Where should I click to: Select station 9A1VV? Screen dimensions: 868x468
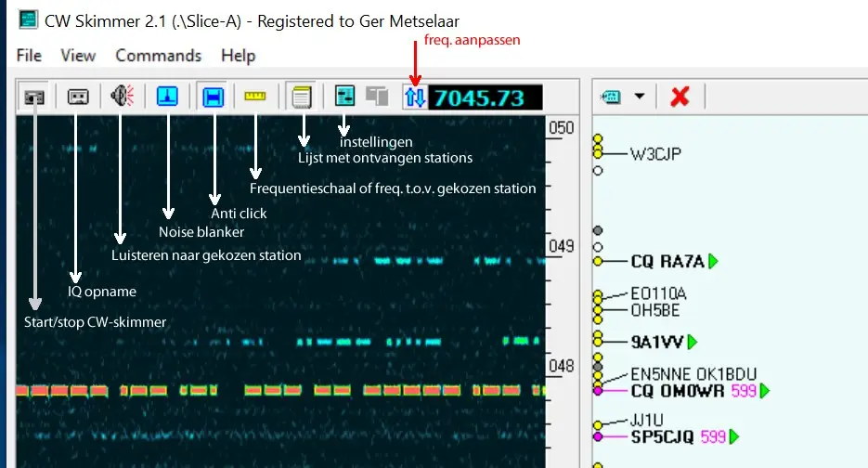pyautogui.click(x=657, y=343)
